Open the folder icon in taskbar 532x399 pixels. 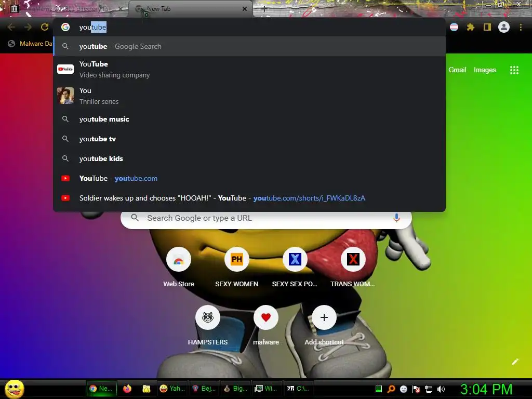pyautogui.click(x=146, y=389)
